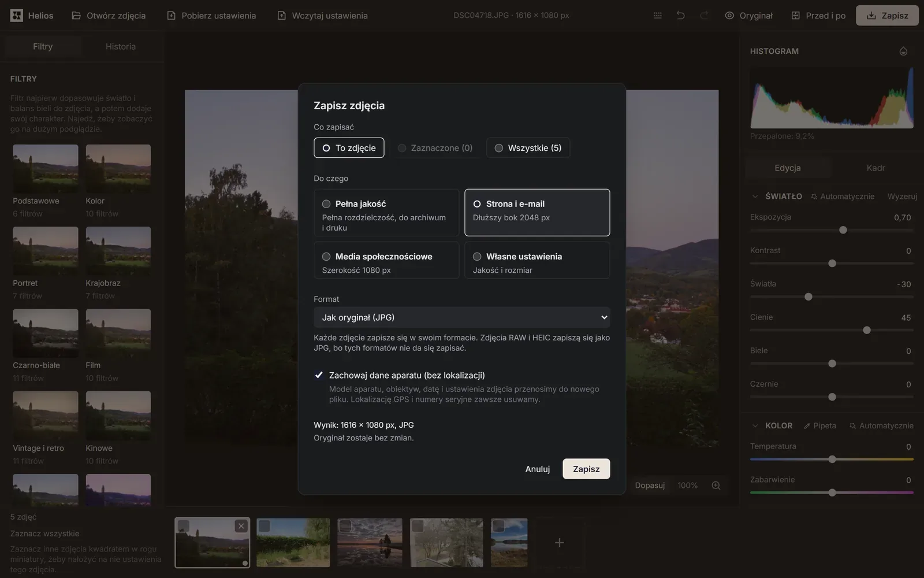Select the Pełna jakość radio option
924x578 pixels.
[x=386, y=213]
